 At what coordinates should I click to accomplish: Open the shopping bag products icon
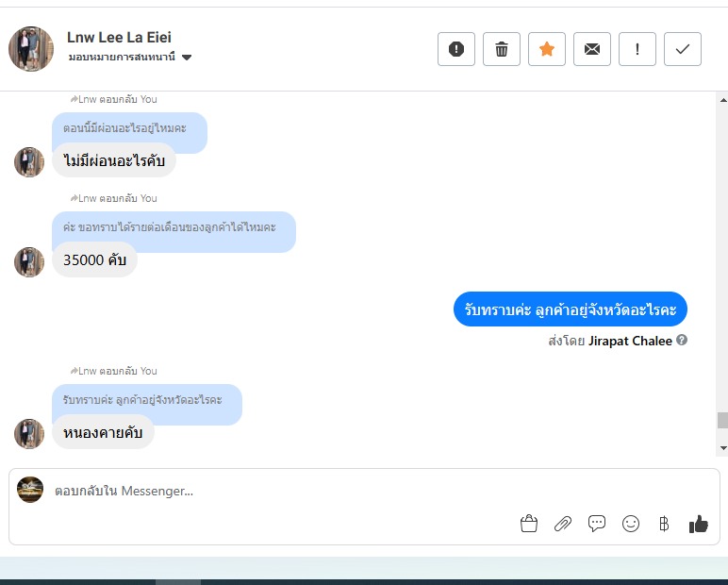pyautogui.click(x=529, y=524)
